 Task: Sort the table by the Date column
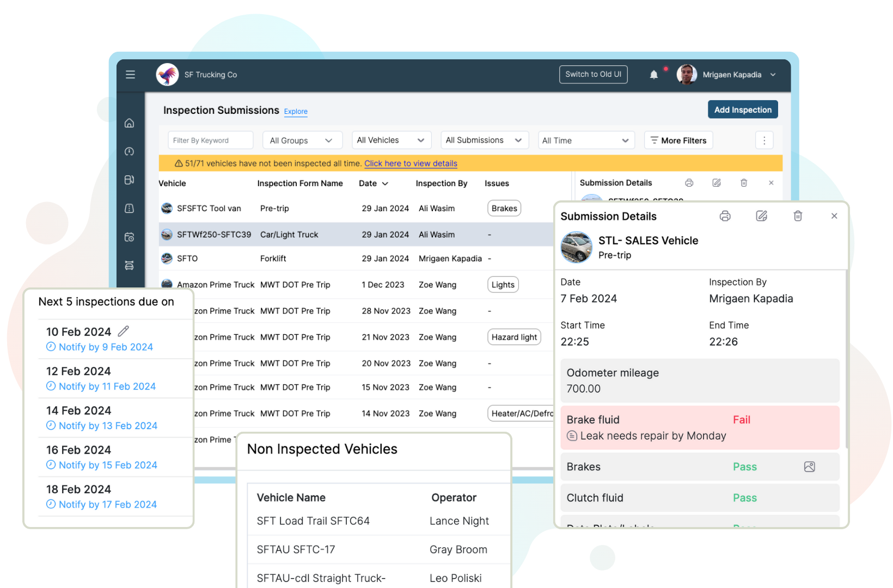[x=374, y=183]
